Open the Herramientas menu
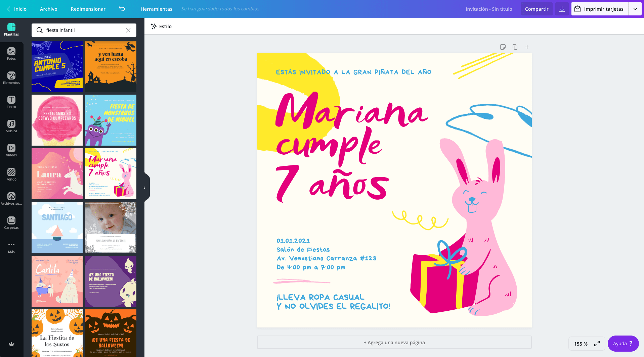Viewport: 644px width, 357px height. pos(156,9)
